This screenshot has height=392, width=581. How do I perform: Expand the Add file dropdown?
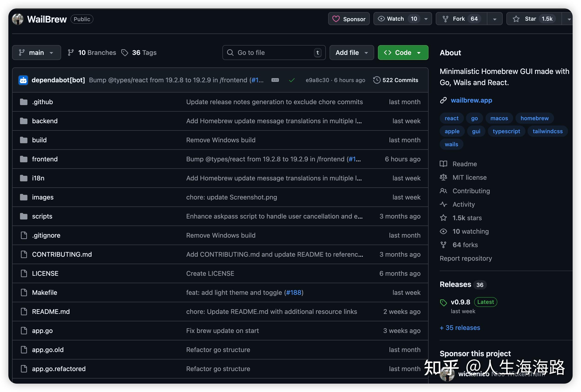351,53
